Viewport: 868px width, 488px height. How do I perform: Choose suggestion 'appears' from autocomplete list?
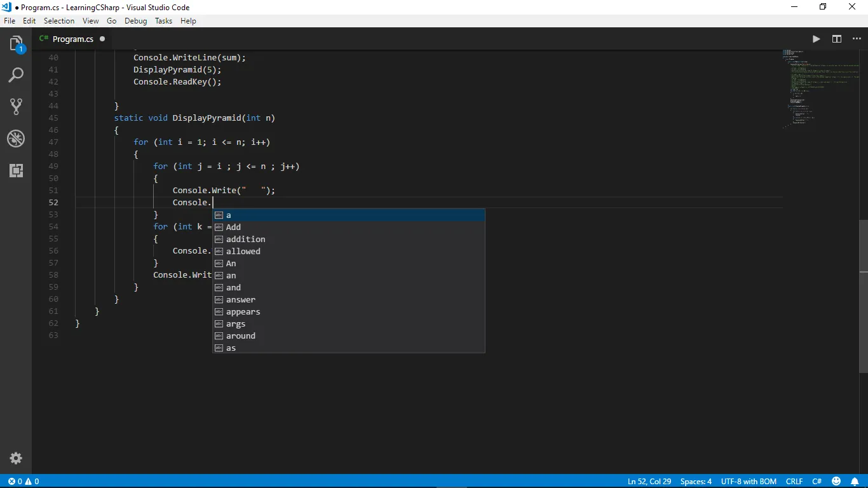(x=349, y=311)
